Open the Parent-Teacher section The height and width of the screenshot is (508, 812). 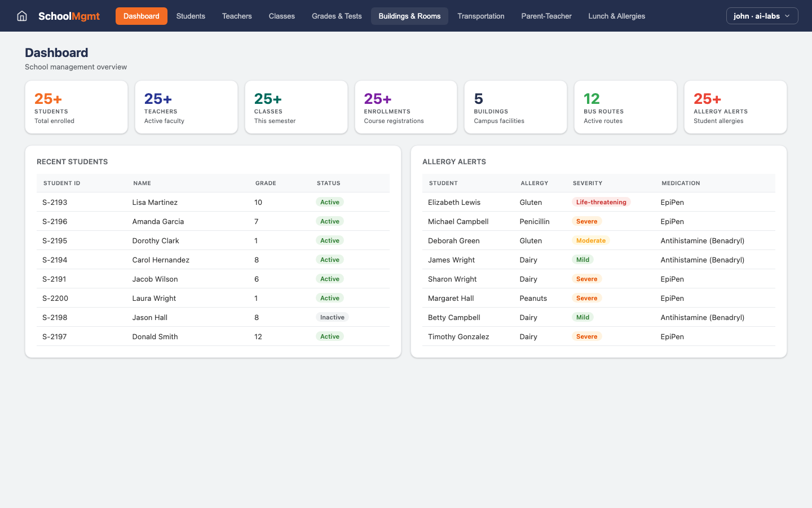coord(546,16)
